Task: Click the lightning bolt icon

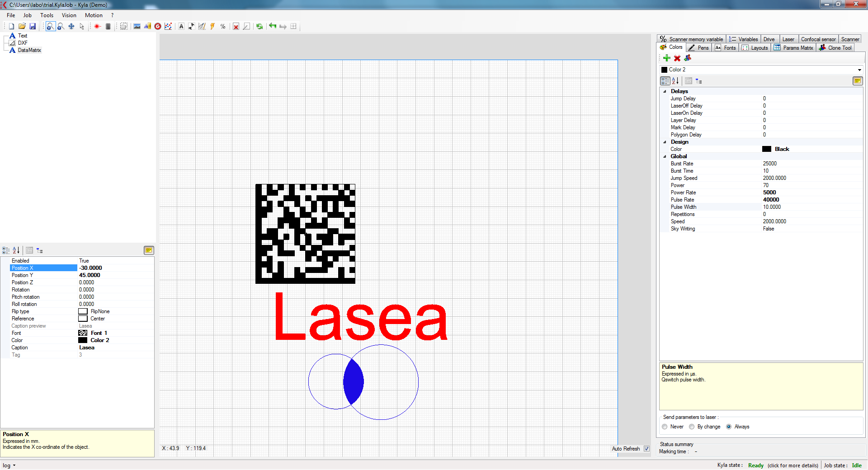Action: click(x=212, y=26)
